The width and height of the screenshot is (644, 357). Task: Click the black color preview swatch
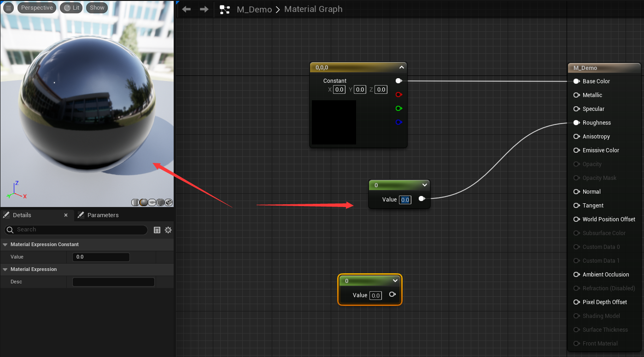click(334, 122)
